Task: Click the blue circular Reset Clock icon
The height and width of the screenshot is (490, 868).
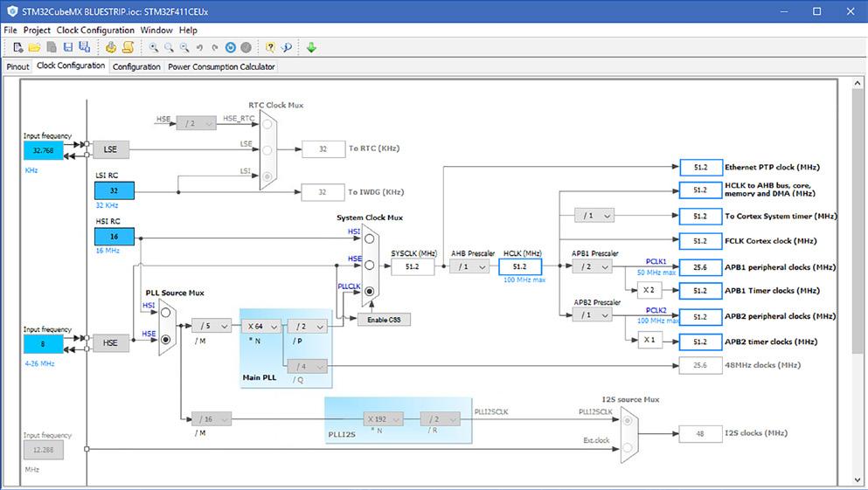Action: 231,47
